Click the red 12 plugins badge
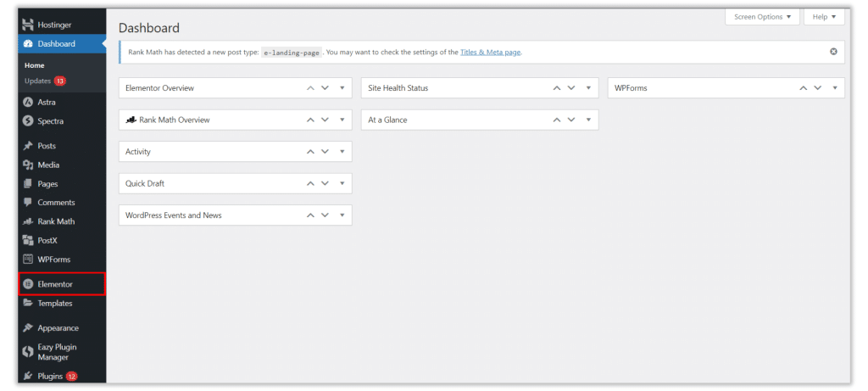The height and width of the screenshot is (391, 868). tap(71, 376)
